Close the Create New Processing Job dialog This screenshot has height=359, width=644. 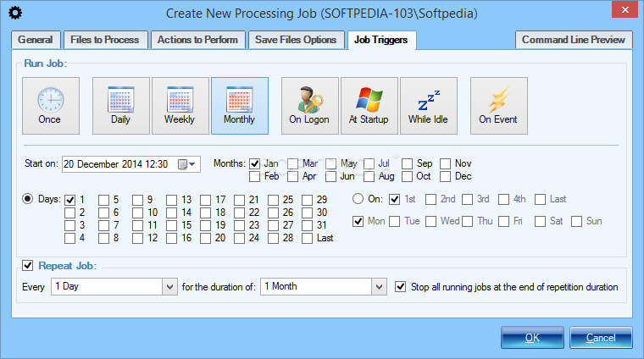click(625, 9)
